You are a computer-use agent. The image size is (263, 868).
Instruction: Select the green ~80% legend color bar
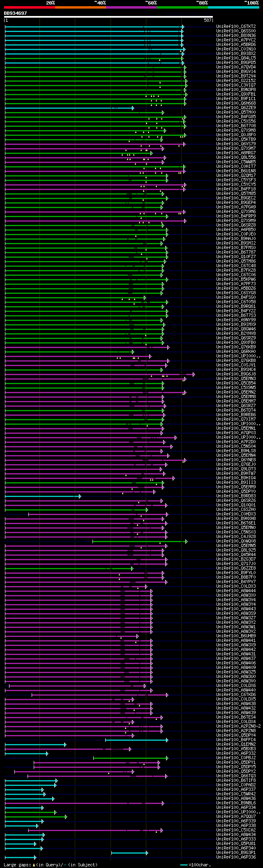coord(182,7)
